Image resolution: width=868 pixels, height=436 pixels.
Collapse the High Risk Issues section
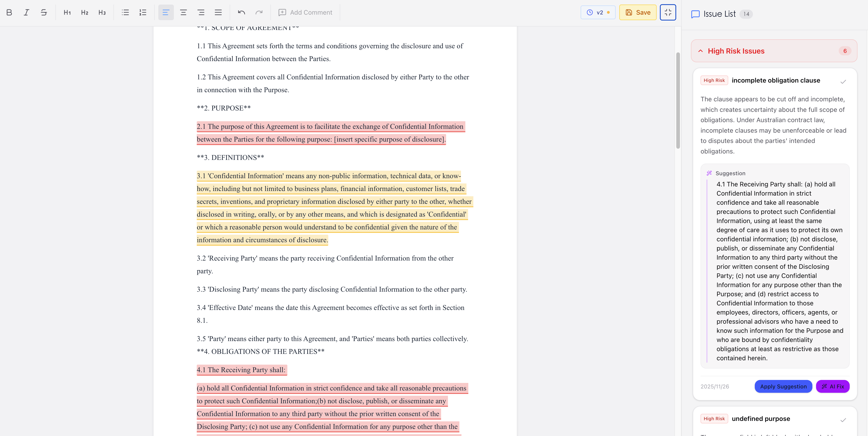click(701, 51)
